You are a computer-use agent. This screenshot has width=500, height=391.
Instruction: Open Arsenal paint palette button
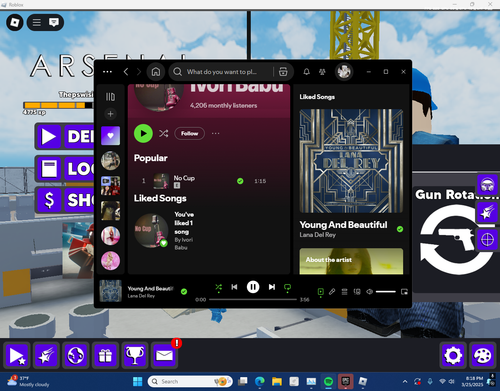[x=482, y=356]
